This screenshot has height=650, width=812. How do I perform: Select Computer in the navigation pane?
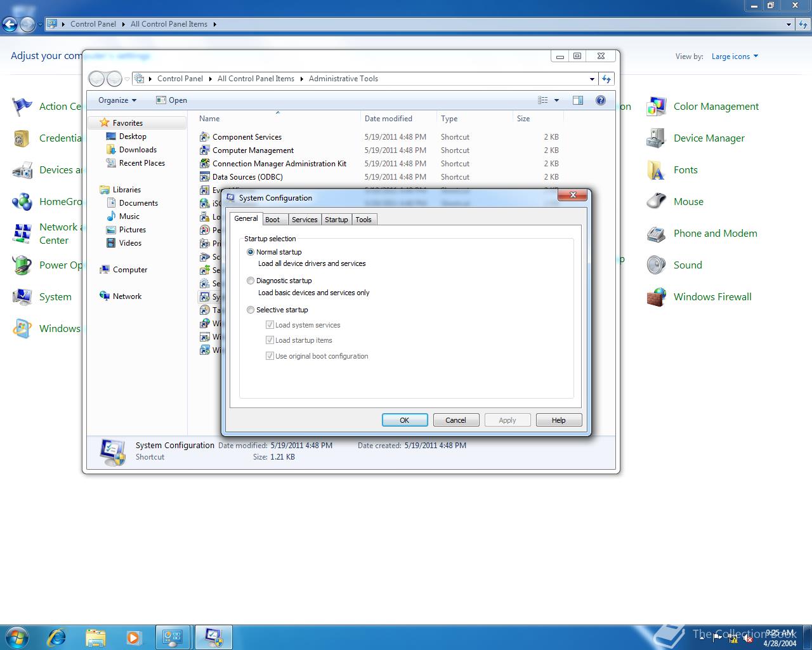click(130, 270)
